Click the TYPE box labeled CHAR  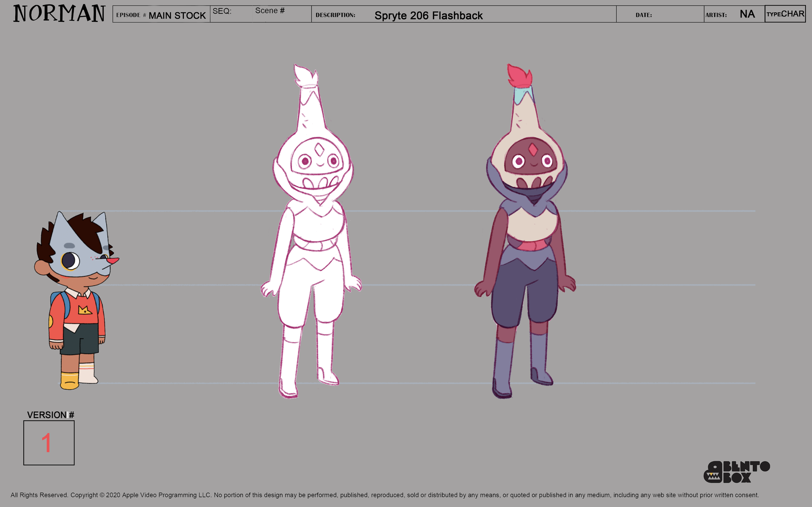click(x=785, y=14)
